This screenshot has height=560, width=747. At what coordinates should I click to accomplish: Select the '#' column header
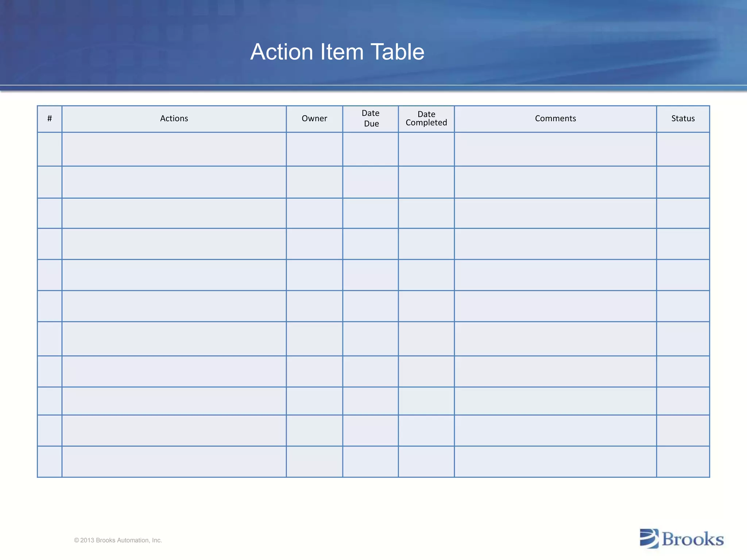tap(50, 119)
